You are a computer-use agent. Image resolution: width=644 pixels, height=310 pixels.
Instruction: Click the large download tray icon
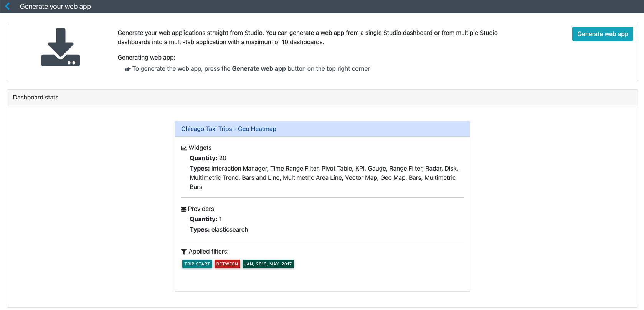coord(61,47)
